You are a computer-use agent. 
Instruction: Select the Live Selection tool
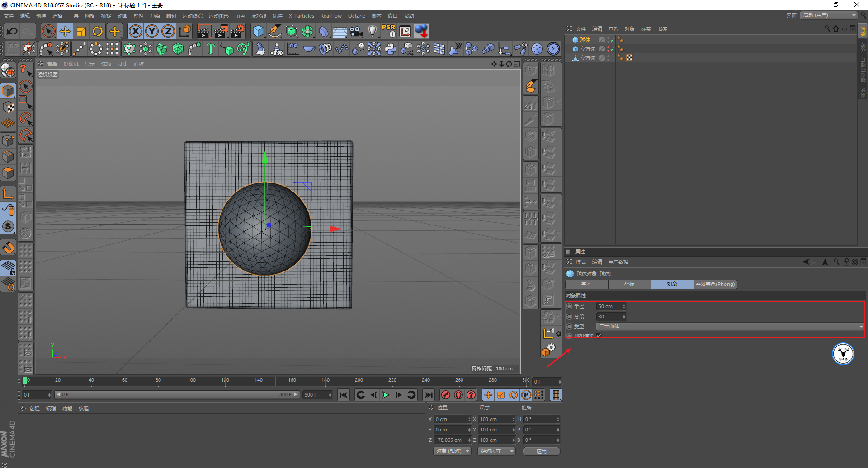tap(48, 31)
